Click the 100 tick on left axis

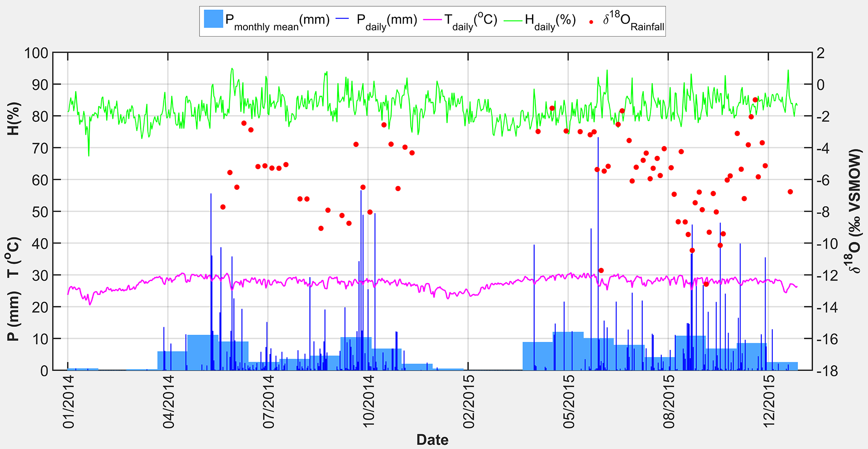[36, 53]
